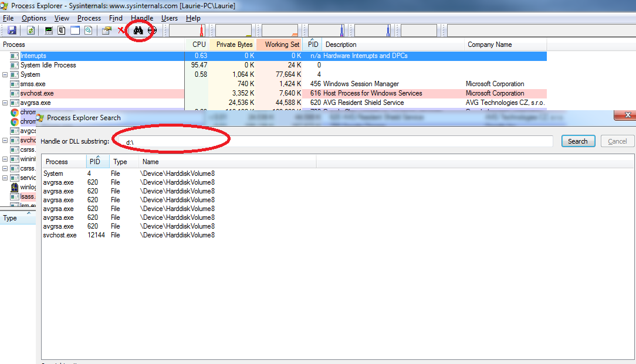Sort by CPU column header
This screenshot has height=364, width=636.
(197, 45)
